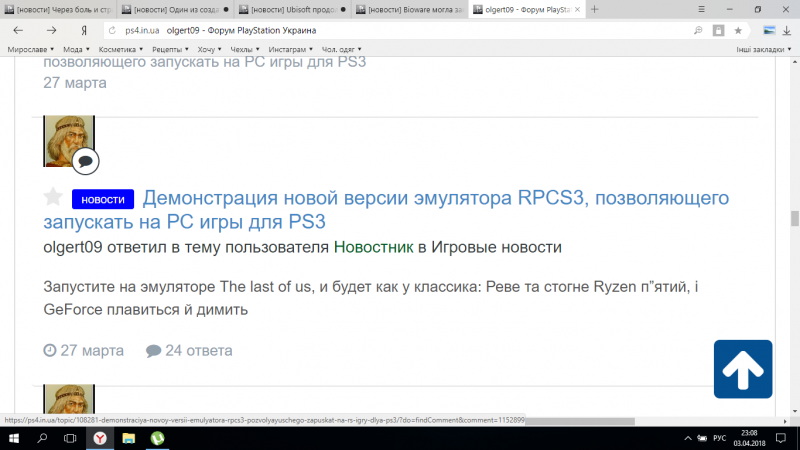Expand the Мода bookmarks folder
Image resolution: width=800 pixels, height=450 pixels.
(76, 49)
